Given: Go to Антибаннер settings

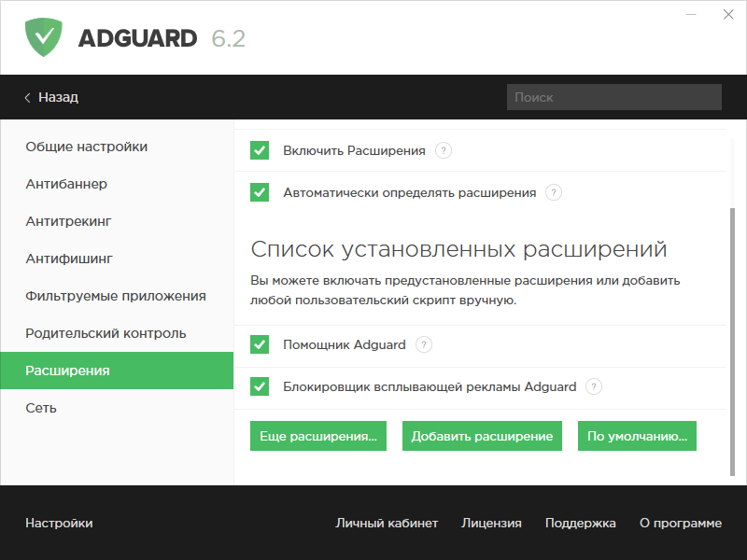Looking at the screenshot, I should (x=117, y=184).
